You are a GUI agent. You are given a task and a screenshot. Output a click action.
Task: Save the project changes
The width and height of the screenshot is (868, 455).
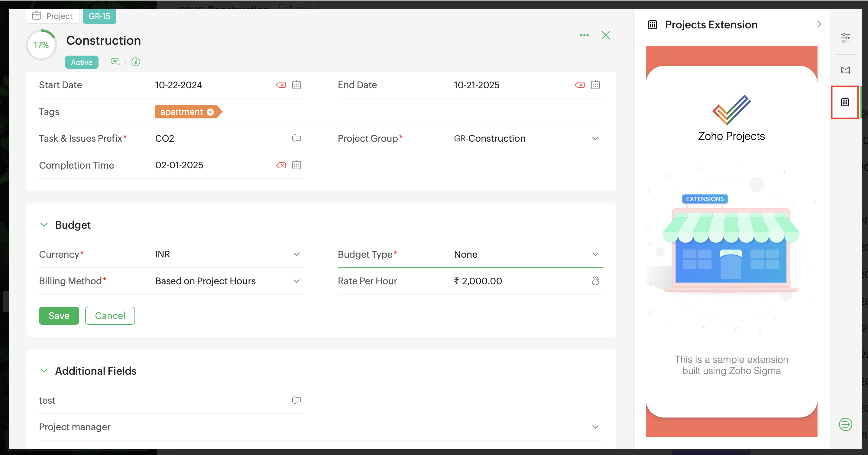point(59,316)
